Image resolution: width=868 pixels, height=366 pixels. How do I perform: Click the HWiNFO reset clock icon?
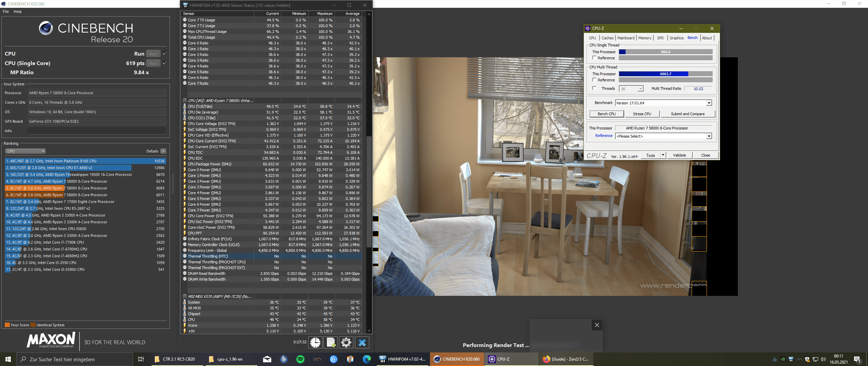(315, 342)
